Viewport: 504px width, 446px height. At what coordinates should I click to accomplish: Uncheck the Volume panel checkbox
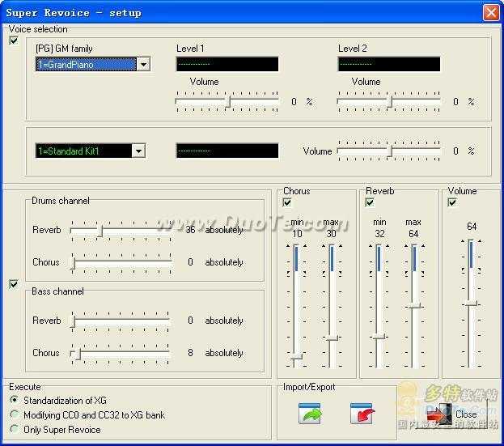coord(452,202)
